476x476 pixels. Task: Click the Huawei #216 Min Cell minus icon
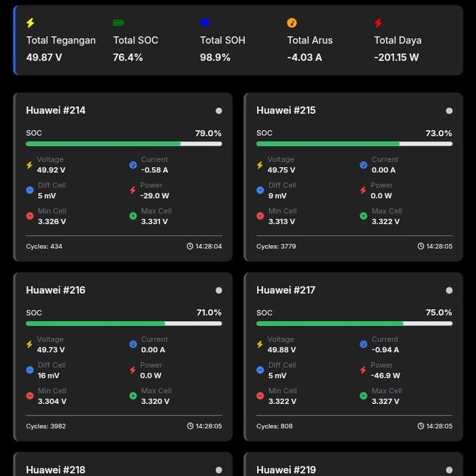[29, 396]
